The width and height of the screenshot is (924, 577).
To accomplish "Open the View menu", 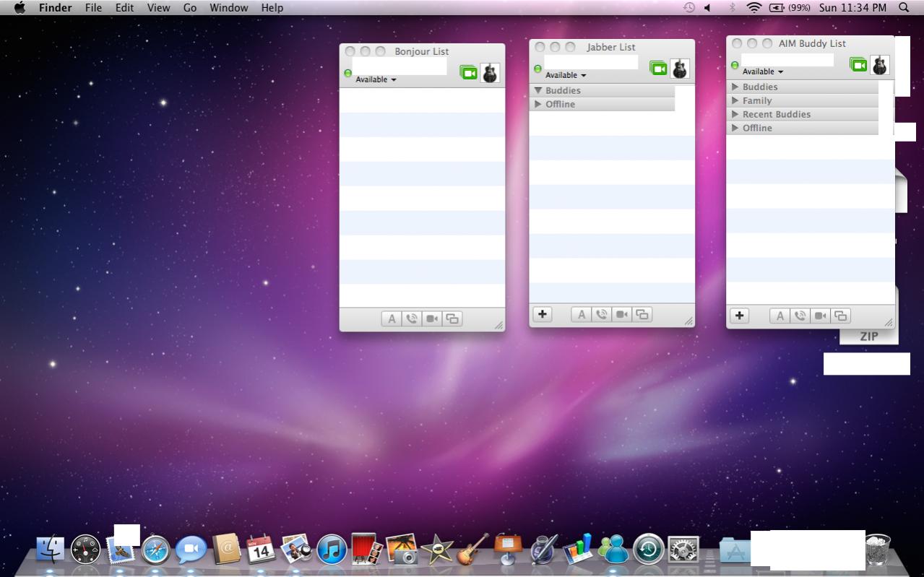I will (x=158, y=7).
